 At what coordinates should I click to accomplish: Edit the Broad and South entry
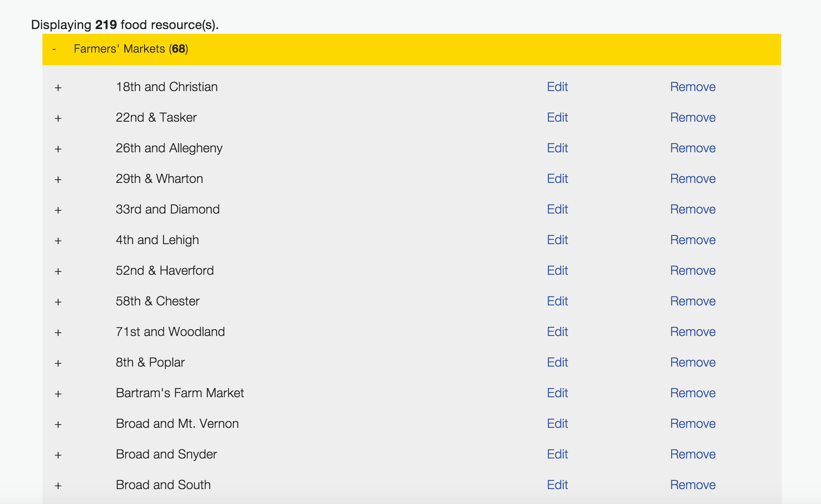[557, 485]
